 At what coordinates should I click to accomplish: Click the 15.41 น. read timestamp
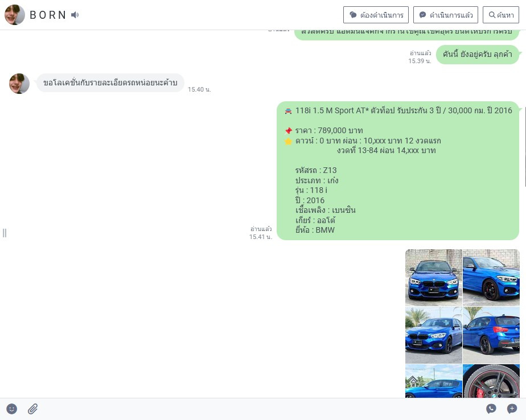click(x=261, y=237)
